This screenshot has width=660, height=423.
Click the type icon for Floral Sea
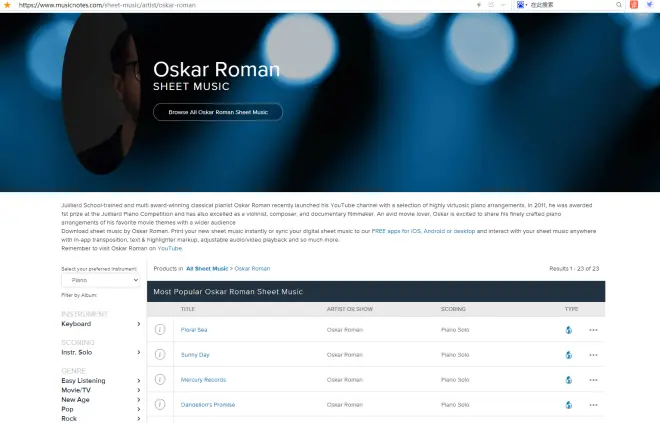coord(569,330)
